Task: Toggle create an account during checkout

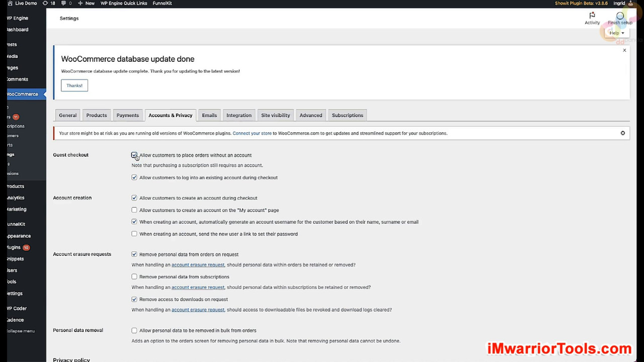Action: [x=134, y=198]
